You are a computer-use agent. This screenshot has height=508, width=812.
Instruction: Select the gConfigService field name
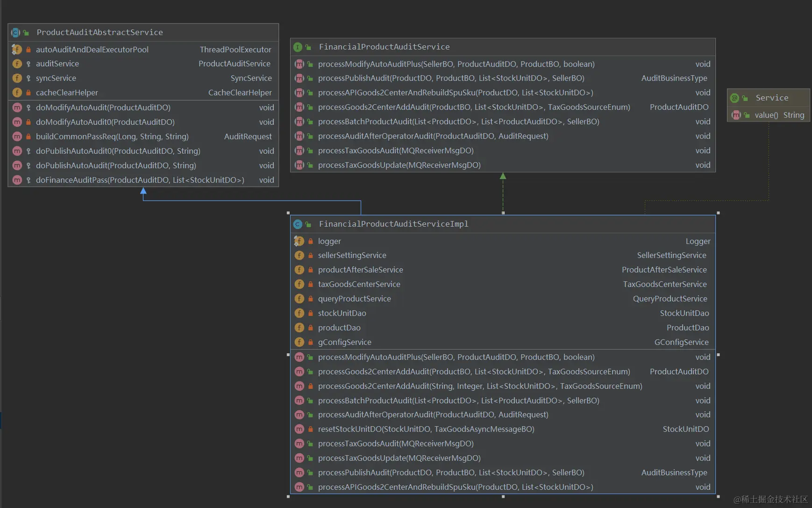[345, 342]
